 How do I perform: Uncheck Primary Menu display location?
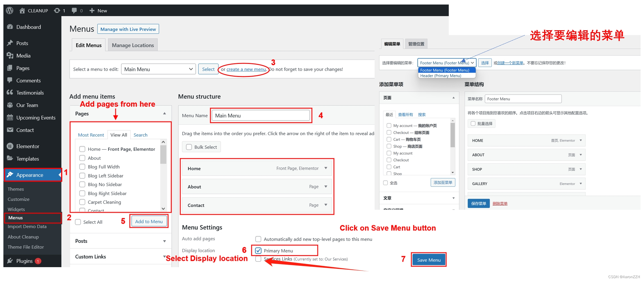pos(258,250)
